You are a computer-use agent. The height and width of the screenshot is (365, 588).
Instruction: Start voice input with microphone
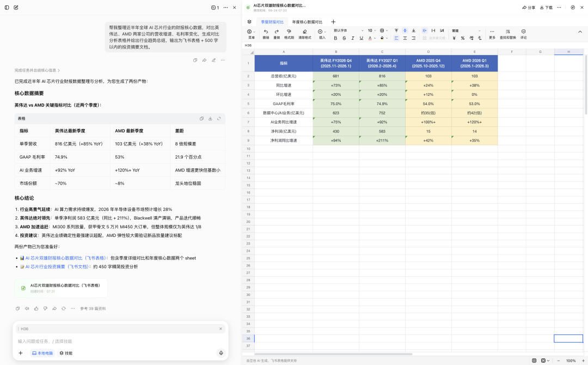221,353
